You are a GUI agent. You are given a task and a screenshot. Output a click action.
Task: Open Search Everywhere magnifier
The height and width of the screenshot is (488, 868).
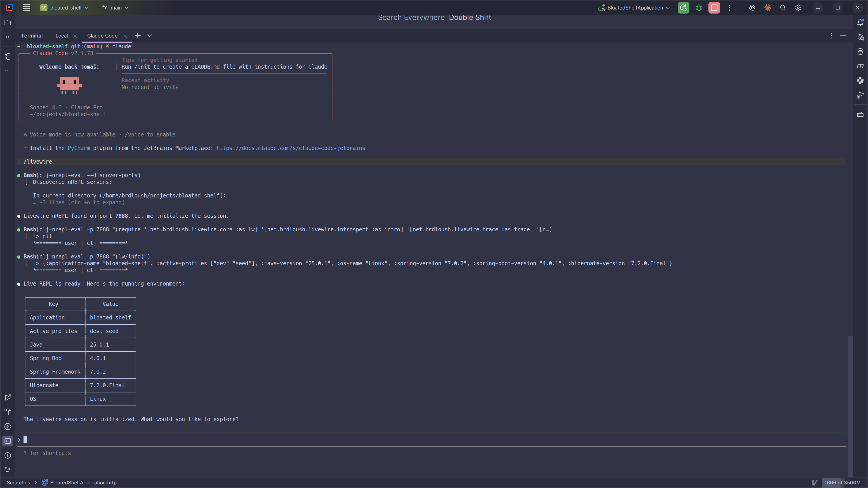pyautogui.click(x=783, y=7)
